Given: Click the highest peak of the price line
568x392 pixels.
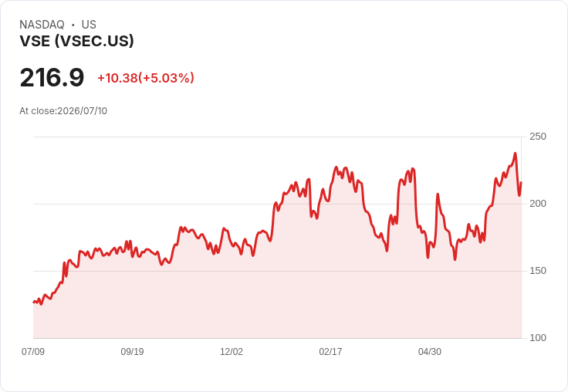Looking at the screenshot, I should tap(515, 154).
